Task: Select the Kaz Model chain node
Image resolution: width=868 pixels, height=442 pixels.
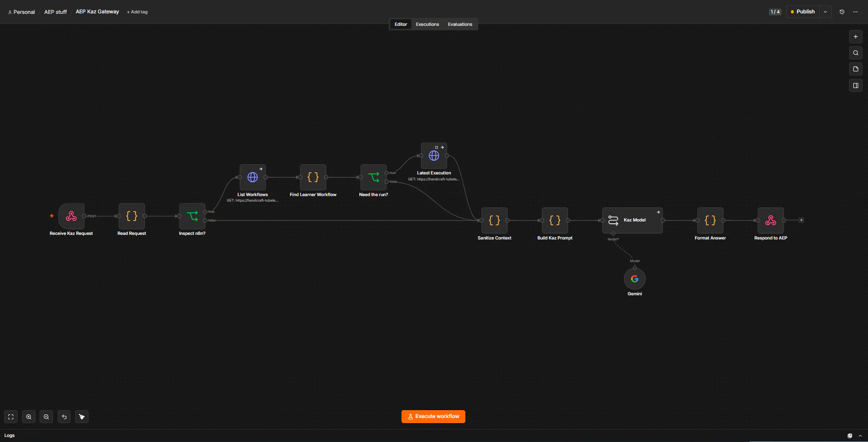Action: pyautogui.click(x=632, y=221)
